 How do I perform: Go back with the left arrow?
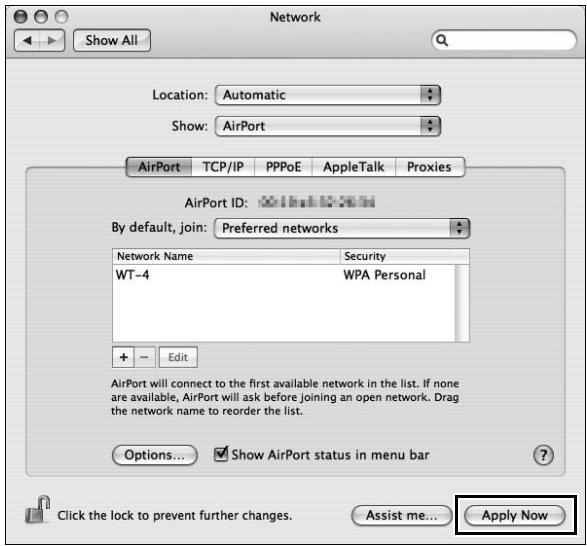[x=27, y=40]
